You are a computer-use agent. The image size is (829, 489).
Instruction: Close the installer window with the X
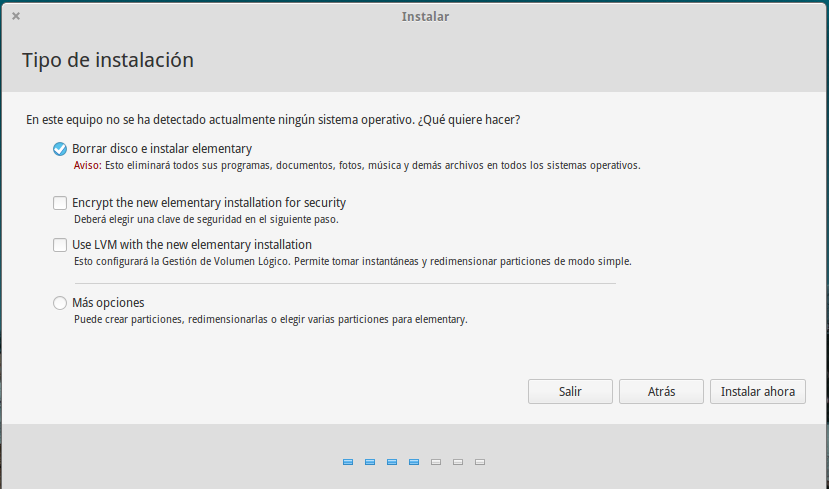(16, 16)
